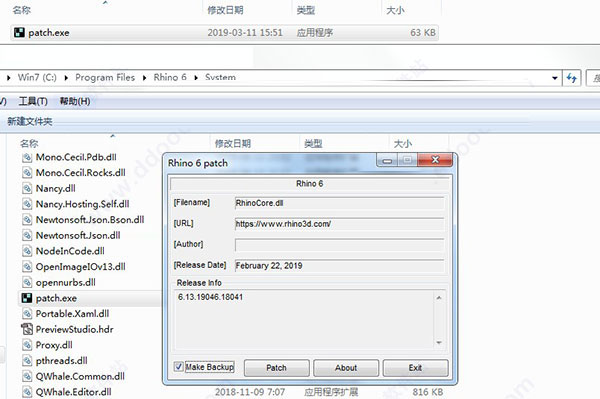Open the 帮助(H) menu

(75, 101)
